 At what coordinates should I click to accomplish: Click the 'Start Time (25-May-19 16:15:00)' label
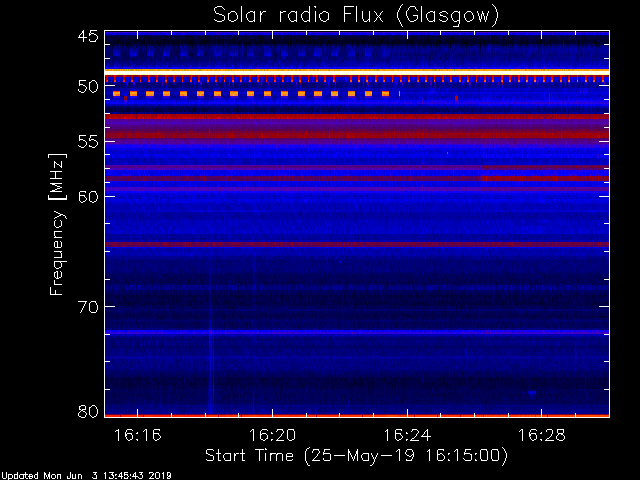click(356, 456)
